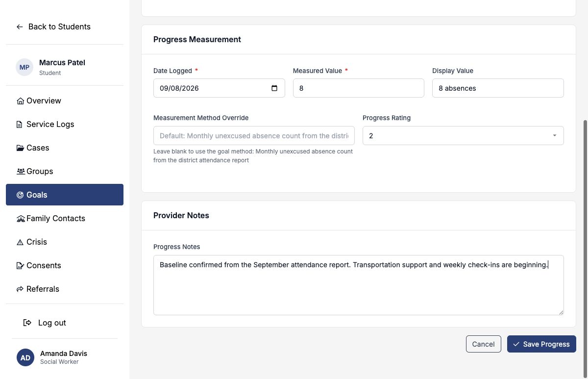The image size is (588, 379).
Task: Open the calendar picker in Date Logged
Action: click(x=274, y=88)
